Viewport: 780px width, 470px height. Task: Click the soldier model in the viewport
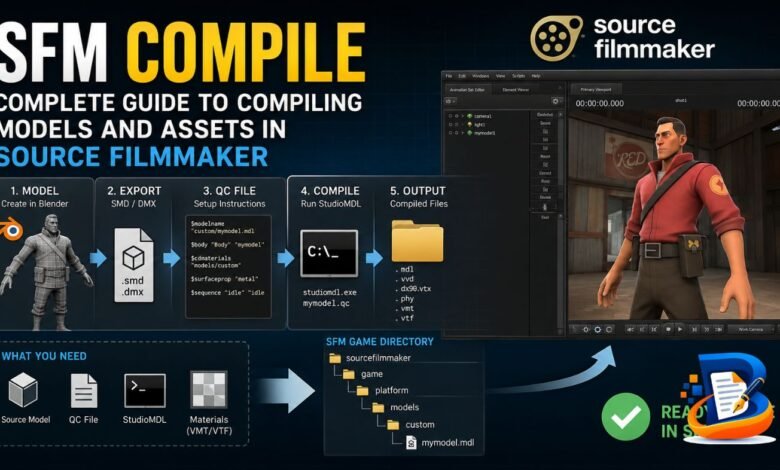[679, 219]
